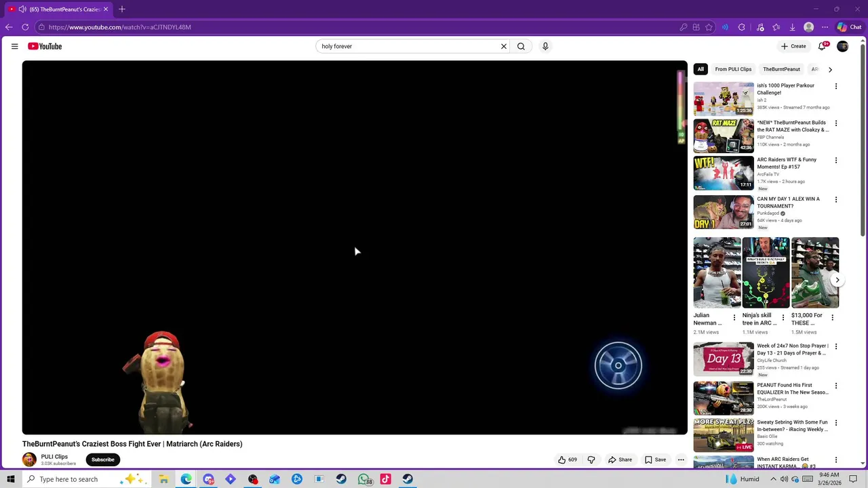The height and width of the screenshot is (488, 868).
Task: Click the Create button
Action: (793, 46)
